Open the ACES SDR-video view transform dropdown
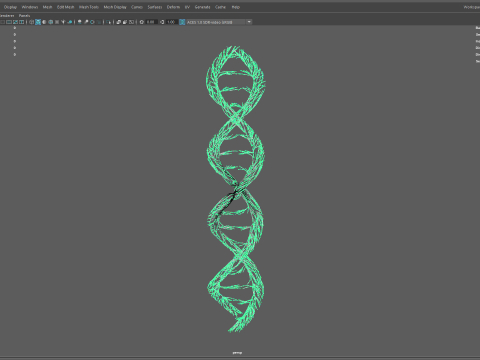Viewport: 480px width, 360px height. (216, 22)
